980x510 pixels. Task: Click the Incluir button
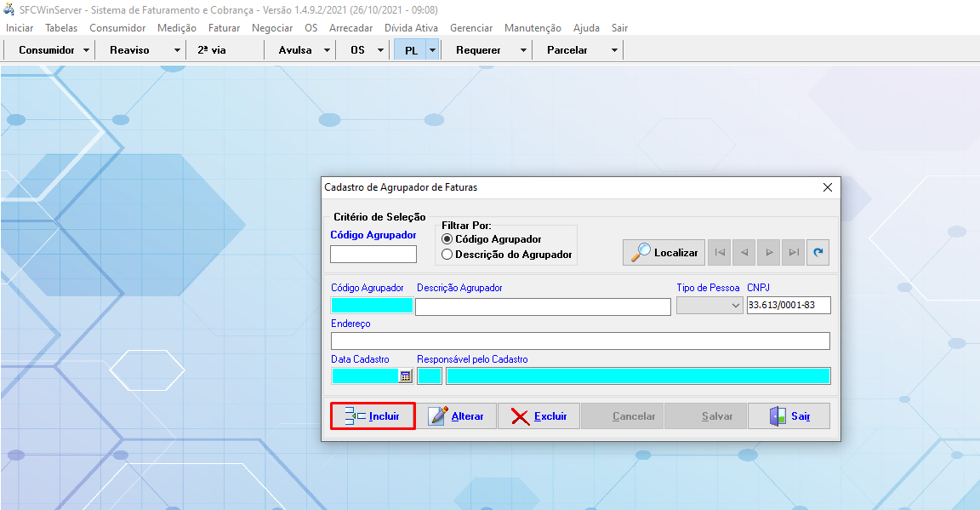(x=373, y=416)
